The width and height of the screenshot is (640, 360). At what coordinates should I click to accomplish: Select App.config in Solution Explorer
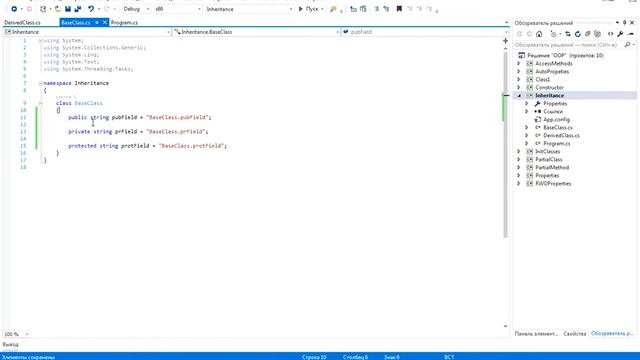tap(556, 120)
